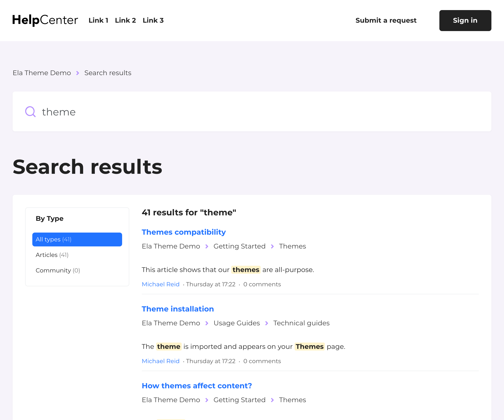Open Link 1 in the header

pos(98,20)
